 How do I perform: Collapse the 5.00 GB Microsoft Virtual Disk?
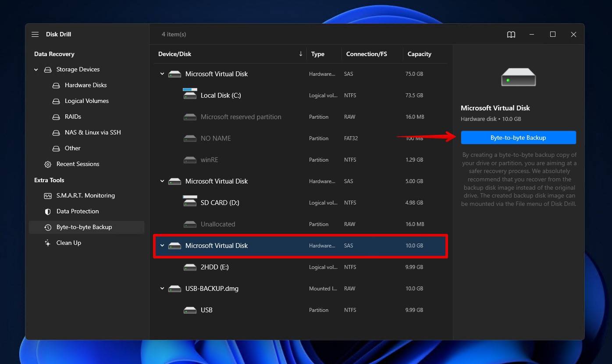point(162,181)
